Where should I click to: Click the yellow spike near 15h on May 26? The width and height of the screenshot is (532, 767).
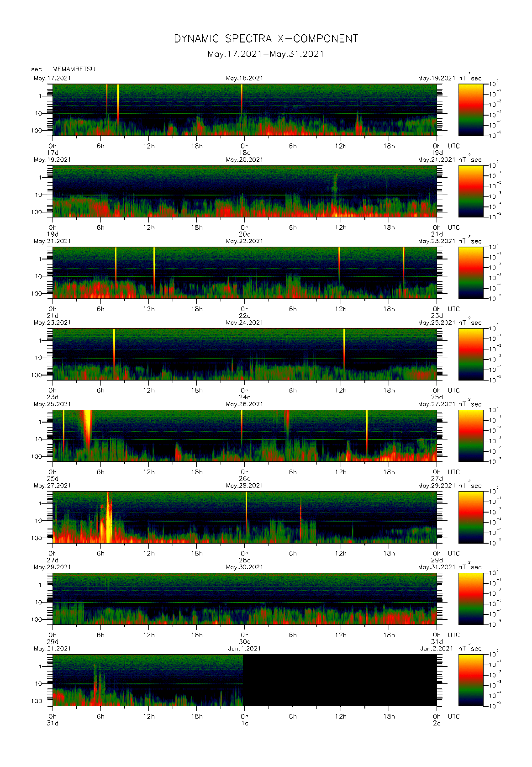tap(367, 432)
